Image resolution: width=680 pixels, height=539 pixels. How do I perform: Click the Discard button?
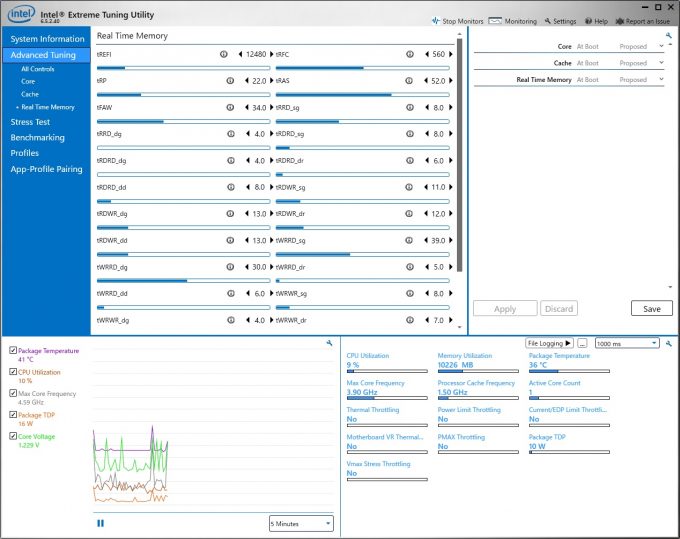click(559, 309)
